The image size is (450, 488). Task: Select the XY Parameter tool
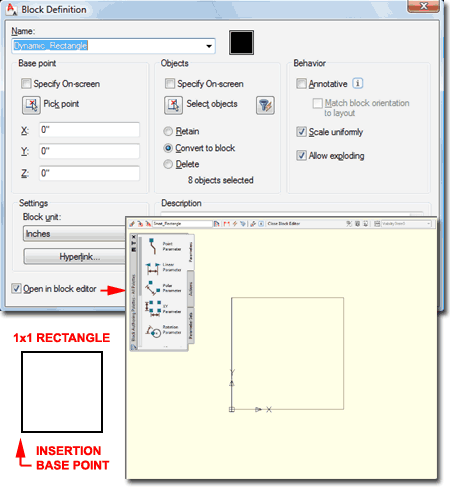coord(164,309)
